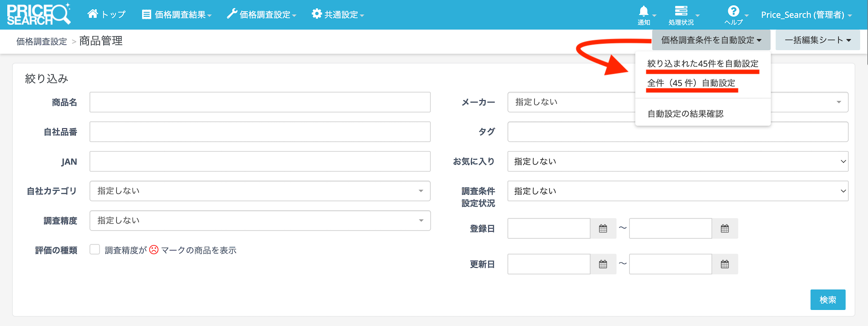The height and width of the screenshot is (326, 868).
Task: Open calendar for 登録日 start date
Action: pyautogui.click(x=603, y=229)
